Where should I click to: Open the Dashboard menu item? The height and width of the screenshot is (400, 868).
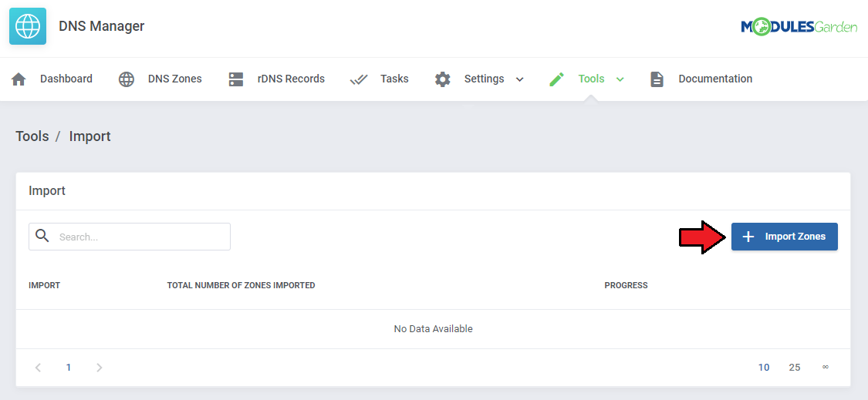[66, 79]
